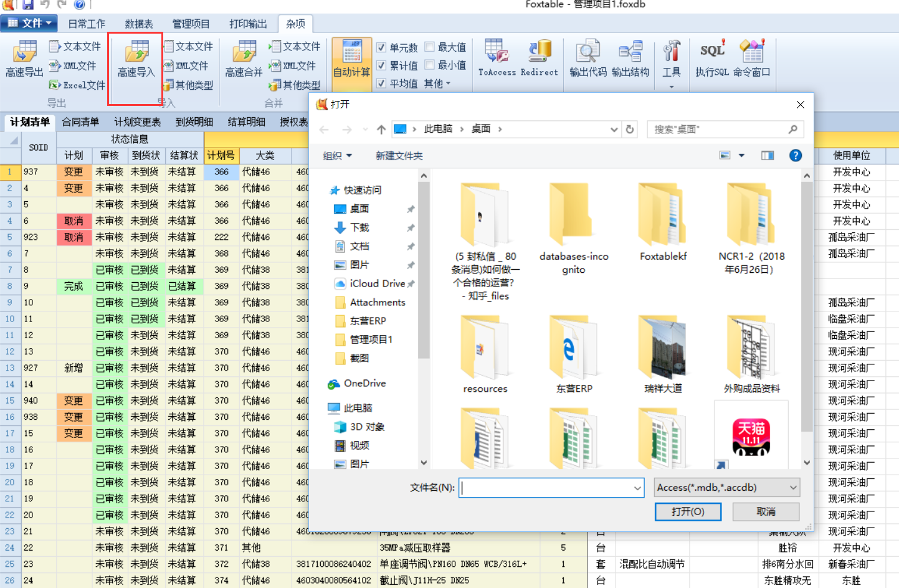Toggle the 累计值 checkbox
899x588 pixels.
coord(381,65)
